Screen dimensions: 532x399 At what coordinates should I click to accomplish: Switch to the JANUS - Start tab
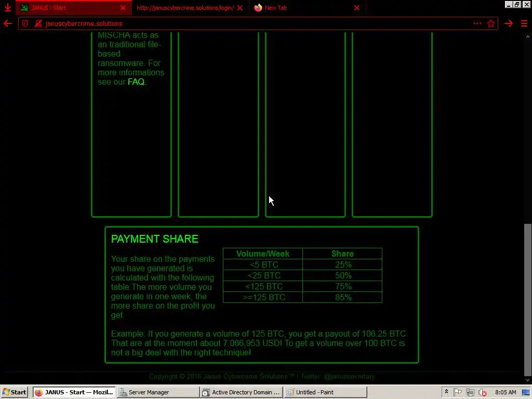tap(74, 7)
